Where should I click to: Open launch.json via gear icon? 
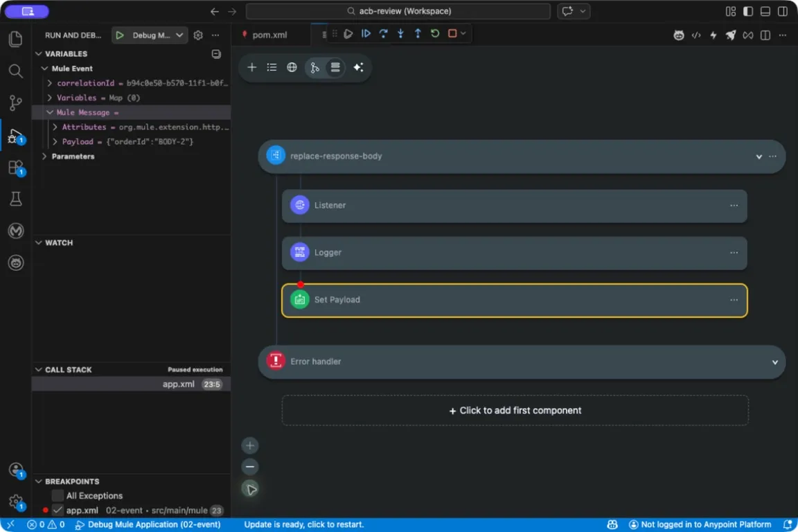(198, 35)
